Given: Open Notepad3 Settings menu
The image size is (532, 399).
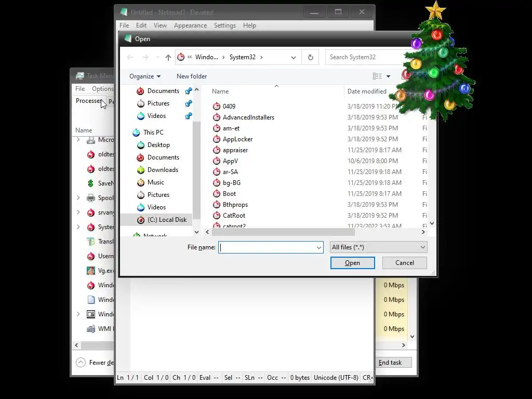Looking at the screenshot, I should pyautogui.click(x=224, y=25).
